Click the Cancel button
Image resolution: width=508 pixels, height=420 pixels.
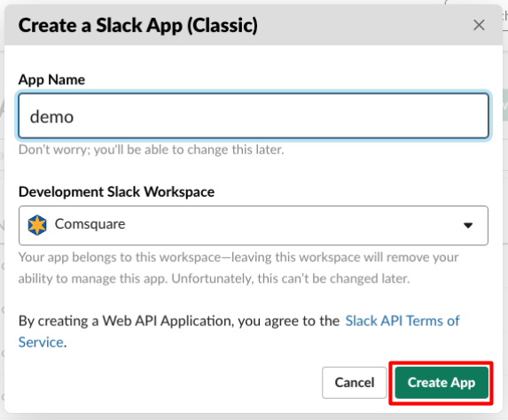[x=354, y=383]
